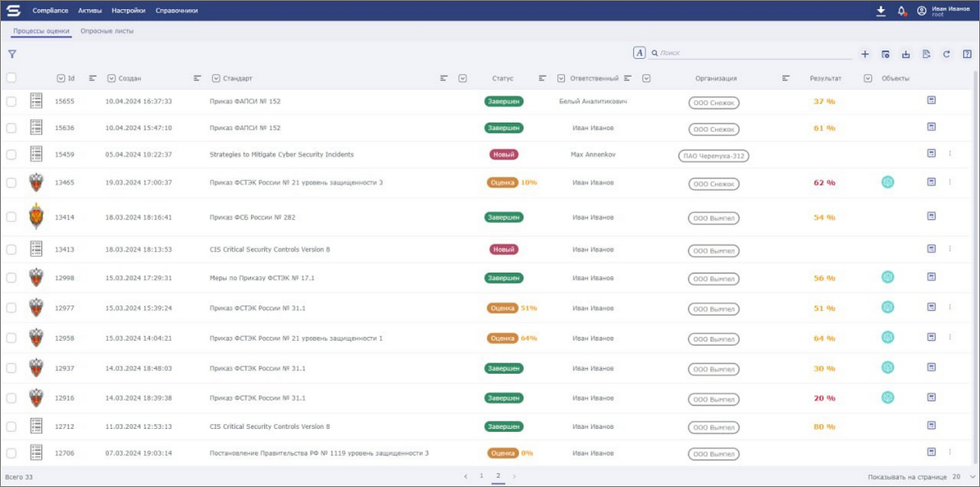Open the help question mark icon
Viewport: 980px width, 487px height.
(x=967, y=54)
